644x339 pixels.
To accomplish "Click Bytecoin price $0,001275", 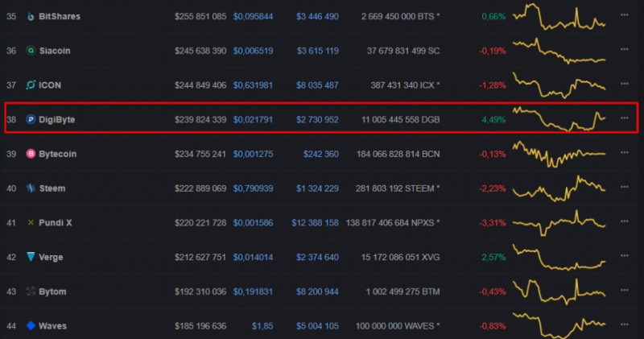I will [253, 154].
